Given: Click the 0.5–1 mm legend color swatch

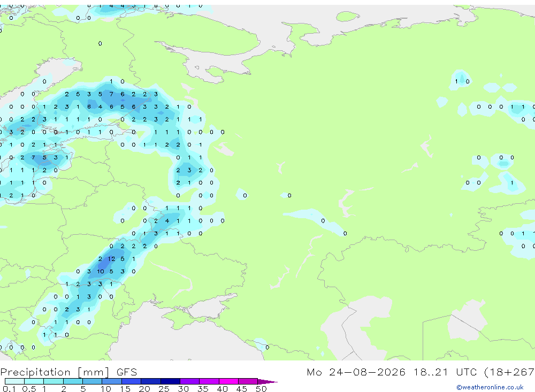Looking at the screenshot, I should [x=34, y=381].
